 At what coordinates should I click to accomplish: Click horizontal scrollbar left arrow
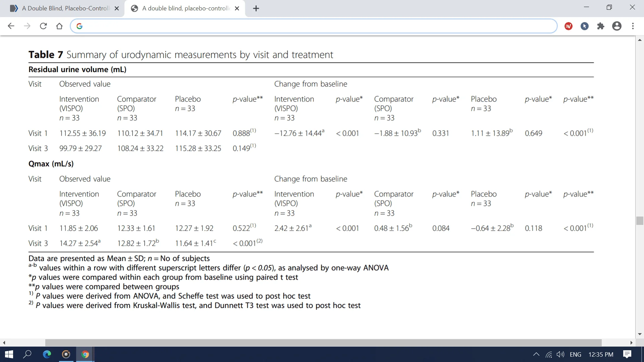[4, 343]
